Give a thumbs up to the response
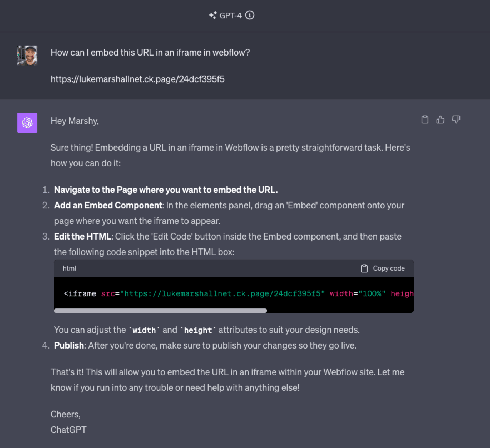Screen dimensions: 490x448 (x=440, y=120)
